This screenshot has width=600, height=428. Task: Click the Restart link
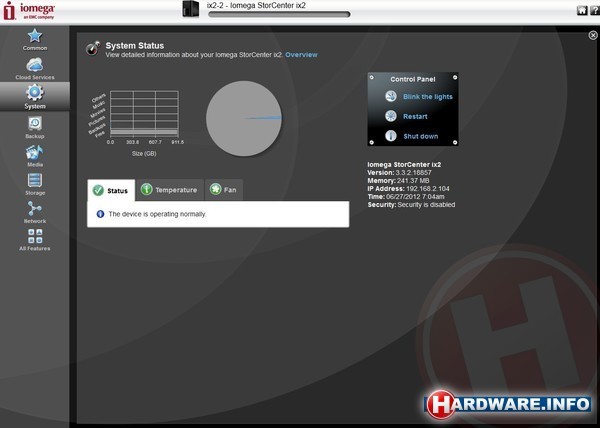[x=415, y=117]
